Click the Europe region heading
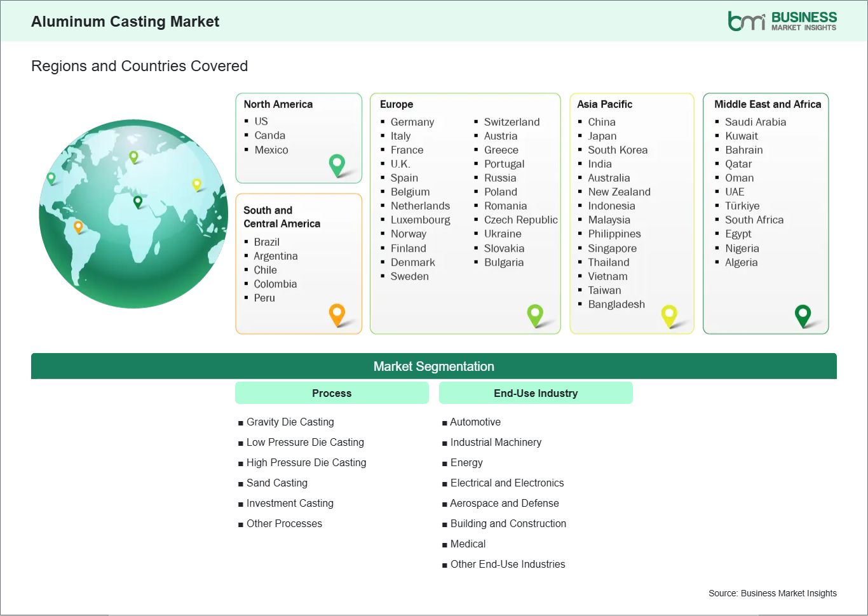Viewport: 868px width, 616px height. pyautogui.click(x=397, y=104)
